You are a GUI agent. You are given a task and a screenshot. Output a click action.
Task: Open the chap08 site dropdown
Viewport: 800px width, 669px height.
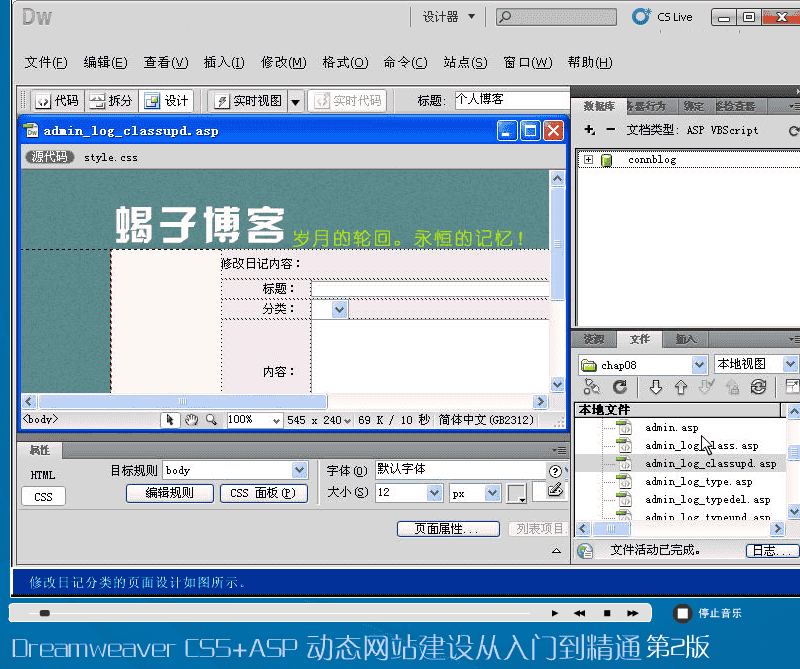699,365
